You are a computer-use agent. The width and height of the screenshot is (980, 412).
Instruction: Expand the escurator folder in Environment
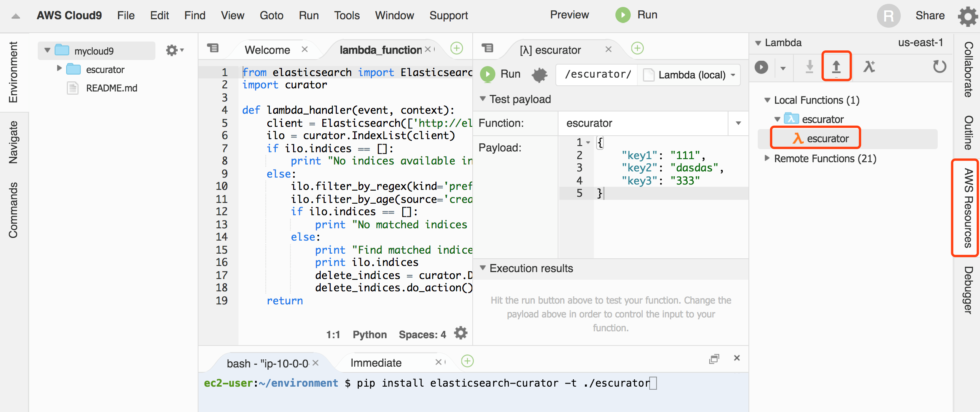59,68
